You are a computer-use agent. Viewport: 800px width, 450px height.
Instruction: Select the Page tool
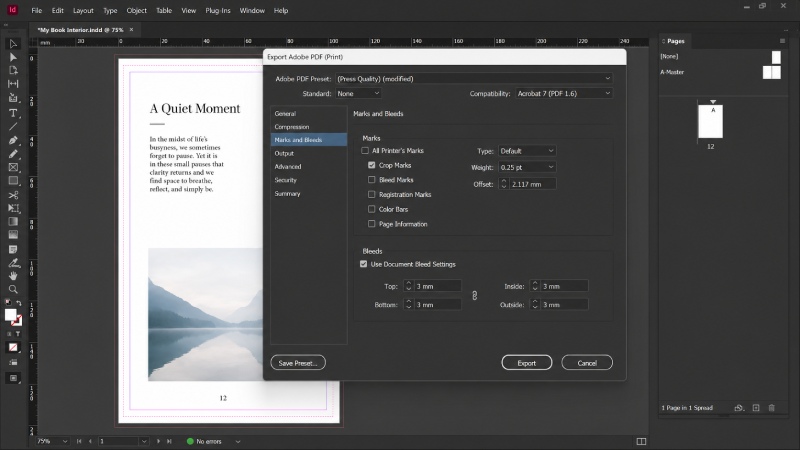(13, 70)
